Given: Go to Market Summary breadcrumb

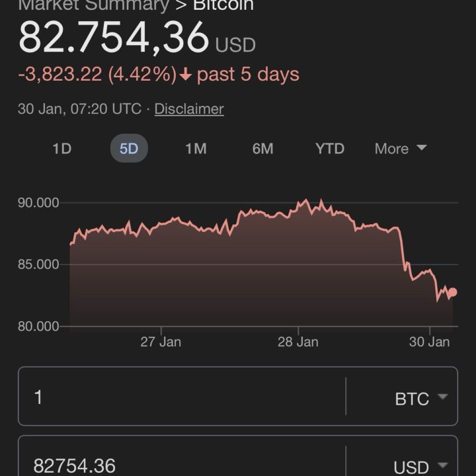Looking at the screenshot, I should pyautogui.click(x=93, y=5).
